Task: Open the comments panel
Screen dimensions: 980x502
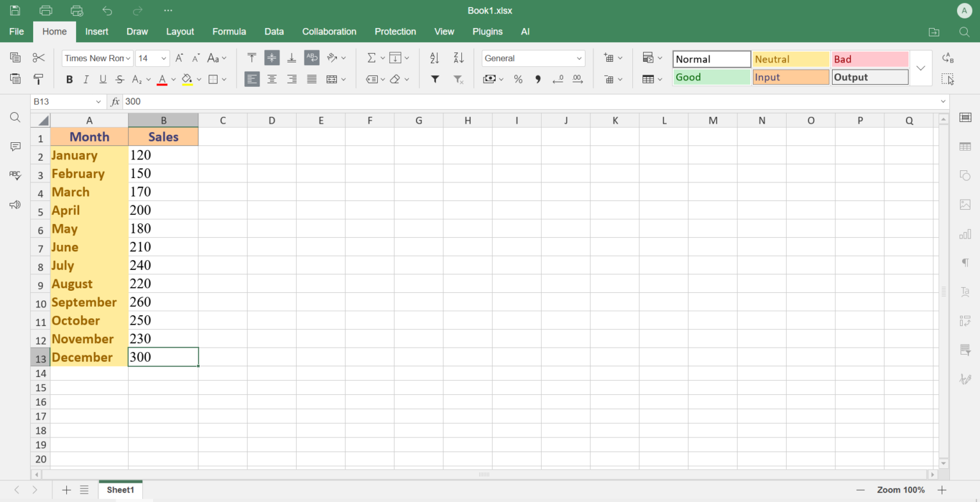Action: point(15,147)
